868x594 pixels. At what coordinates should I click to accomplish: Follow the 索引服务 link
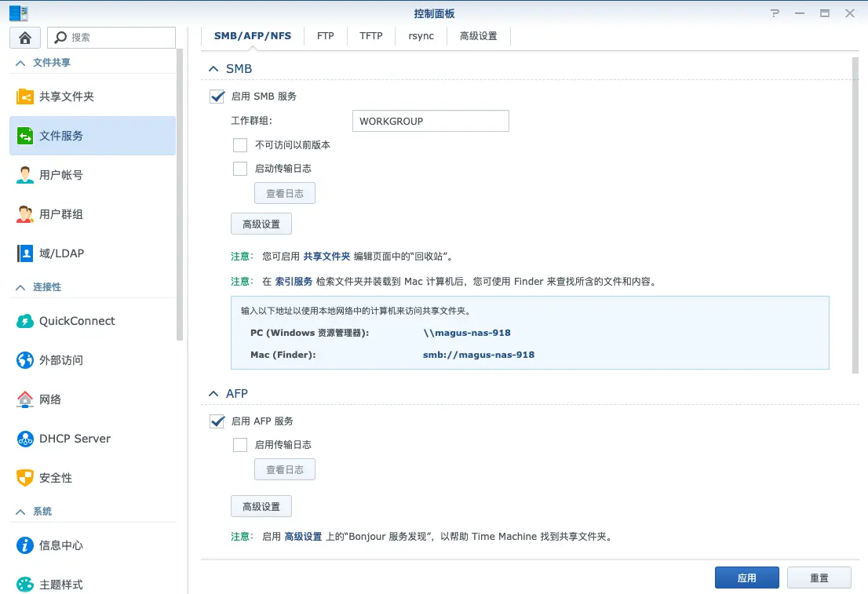pyautogui.click(x=294, y=281)
